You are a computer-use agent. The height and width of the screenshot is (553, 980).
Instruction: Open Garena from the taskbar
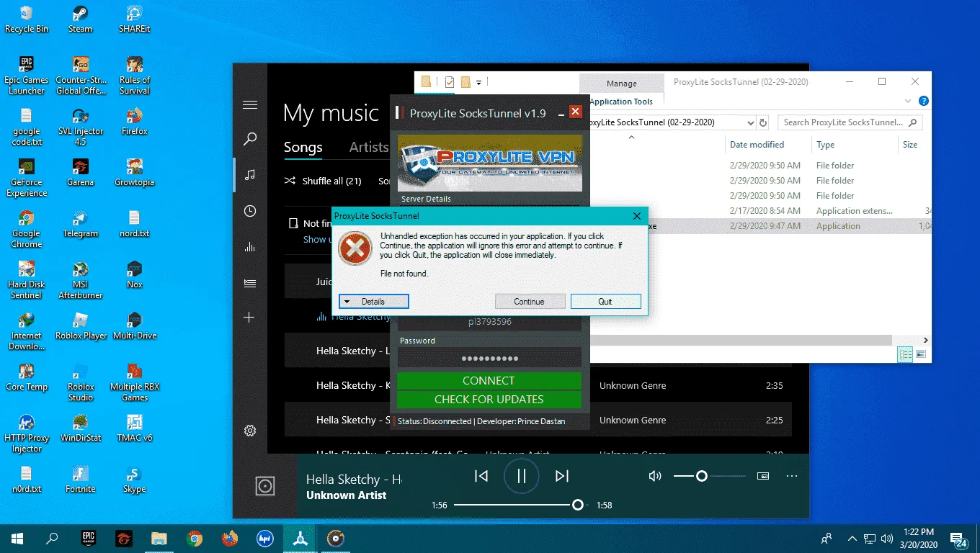(x=124, y=538)
